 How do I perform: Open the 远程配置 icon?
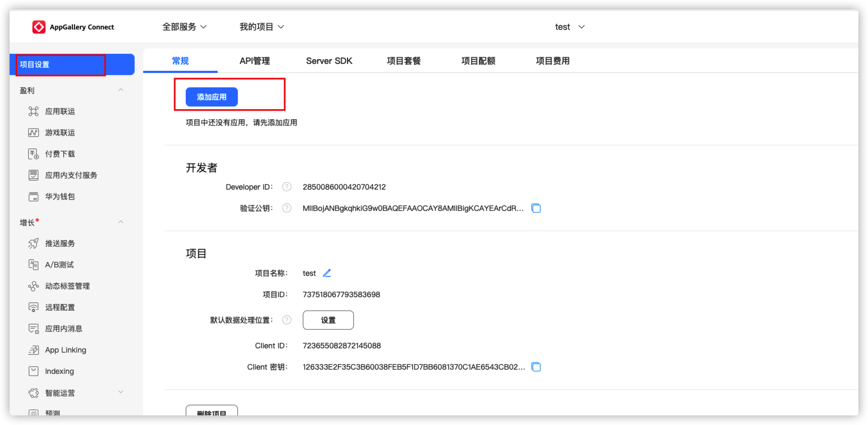33,307
